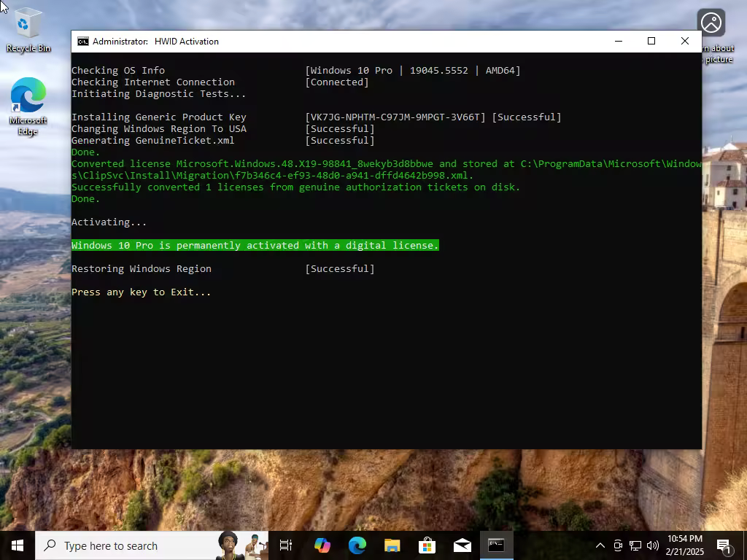The width and height of the screenshot is (747, 560).
Task: Open Microsoft Store from the taskbar
Action: click(x=427, y=545)
